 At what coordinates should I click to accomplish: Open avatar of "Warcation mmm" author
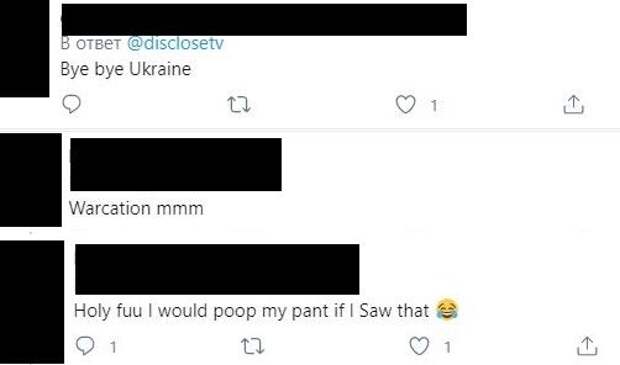click(31, 180)
